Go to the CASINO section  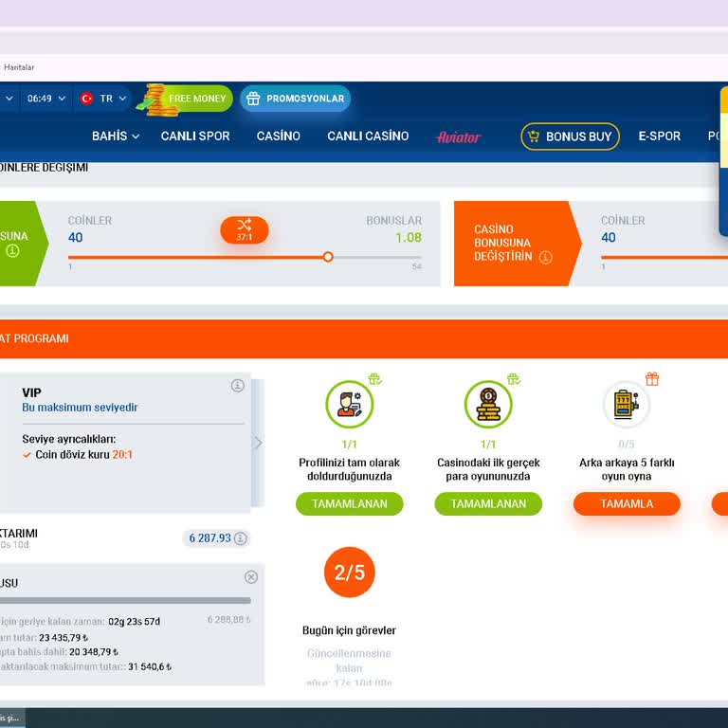[x=278, y=136]
